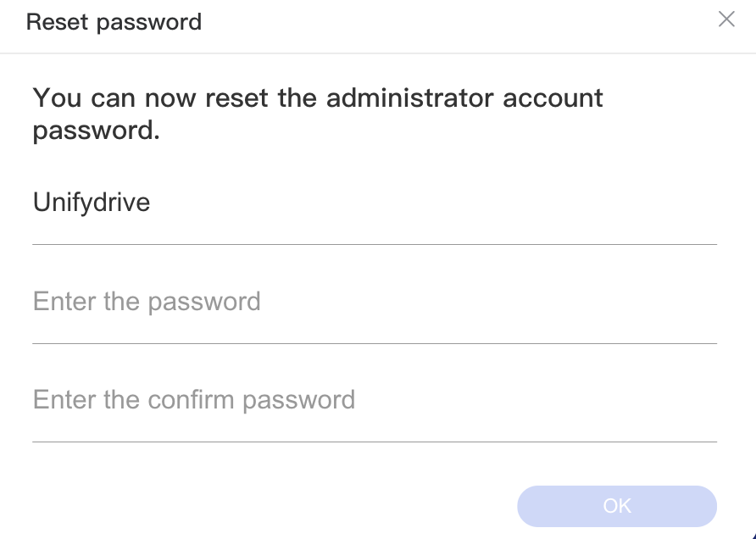Click the word "Unifydrive" text
The image size is (756, 539).
(92, 203)
